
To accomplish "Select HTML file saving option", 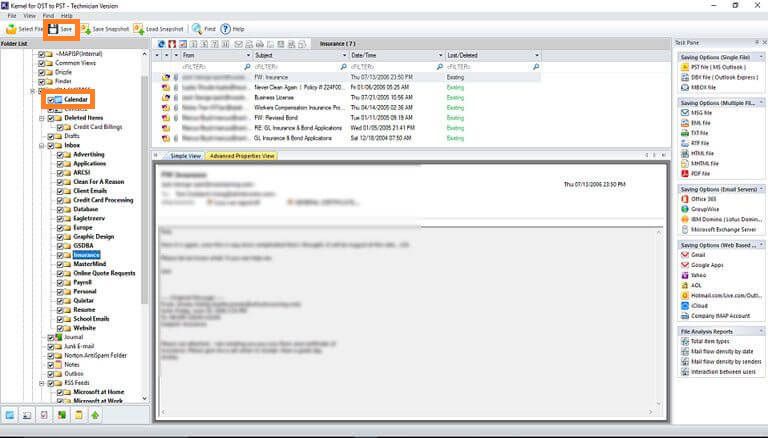I will [697, 153].
